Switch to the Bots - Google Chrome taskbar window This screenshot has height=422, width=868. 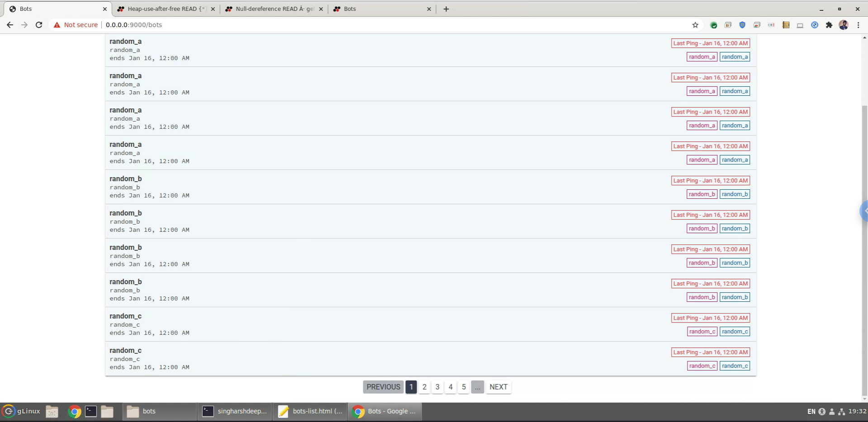click(385, 411)
